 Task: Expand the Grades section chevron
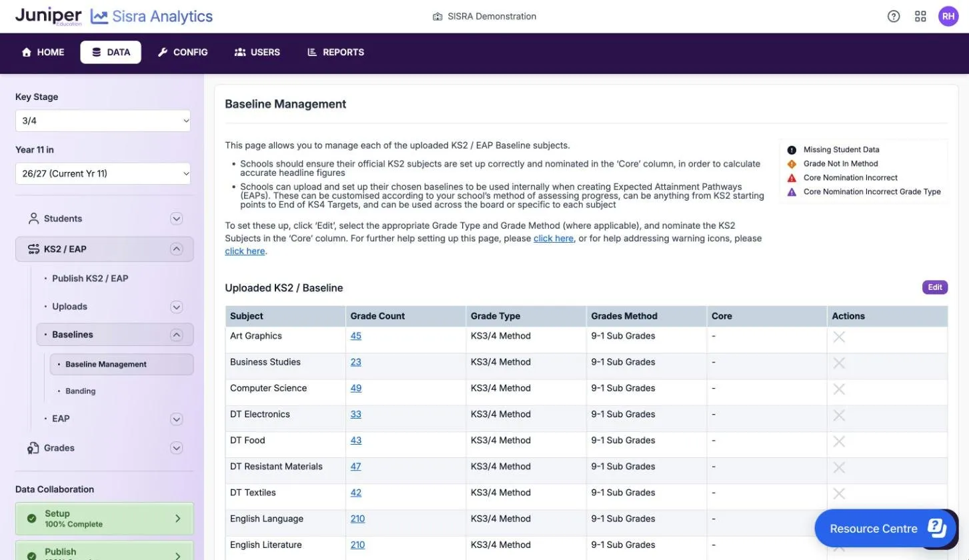[x=176, y=448]
